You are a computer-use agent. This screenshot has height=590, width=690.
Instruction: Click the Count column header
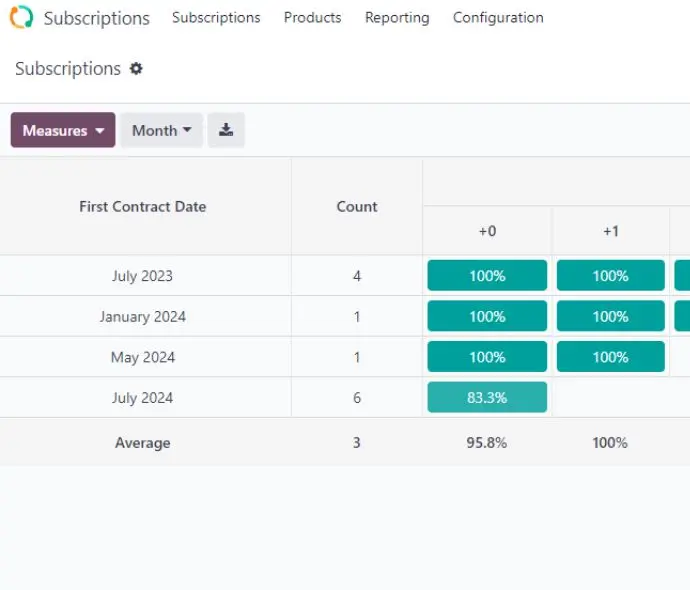coord(357,206)
